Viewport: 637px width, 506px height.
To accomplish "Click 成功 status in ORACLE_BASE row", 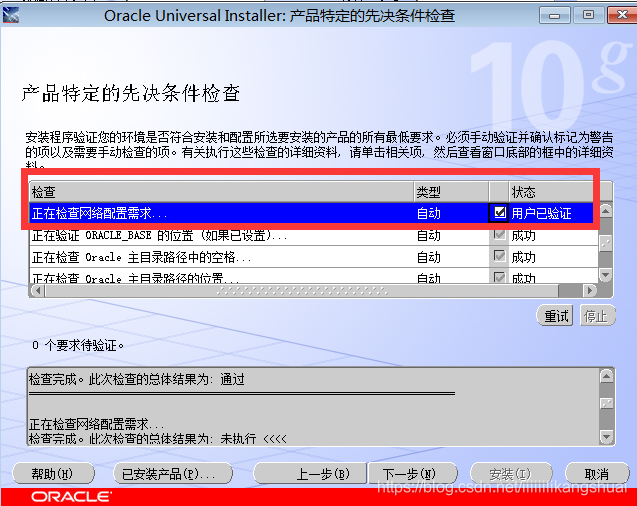I will (524, 235).
